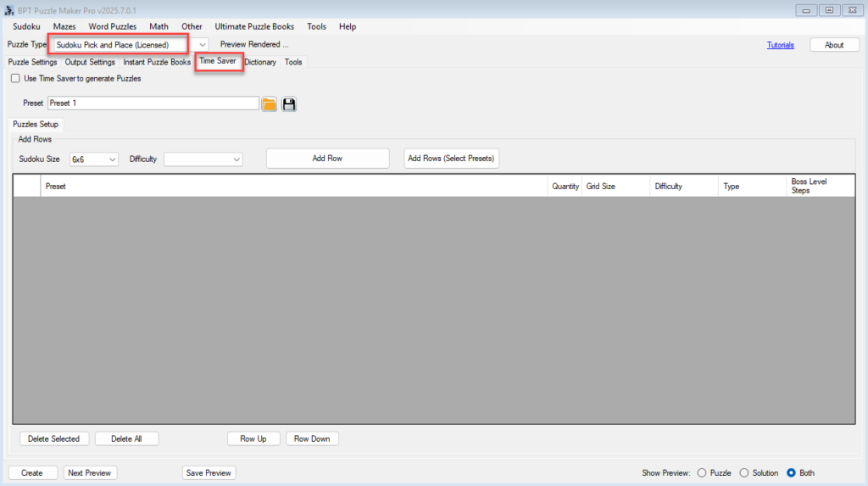
Task: Click the Boss Level Steps column header
Action: click(821, 187)
